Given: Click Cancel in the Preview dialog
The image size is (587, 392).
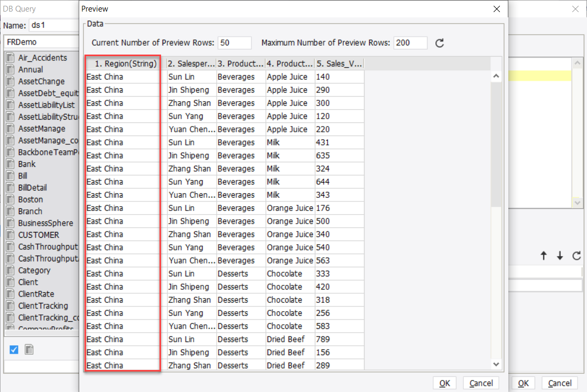Looking at the screenshot, I should [x=481, y=383].
